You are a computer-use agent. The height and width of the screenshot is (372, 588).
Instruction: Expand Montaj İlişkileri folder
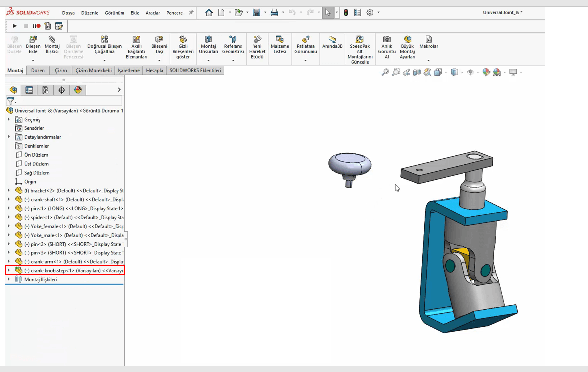9,279
